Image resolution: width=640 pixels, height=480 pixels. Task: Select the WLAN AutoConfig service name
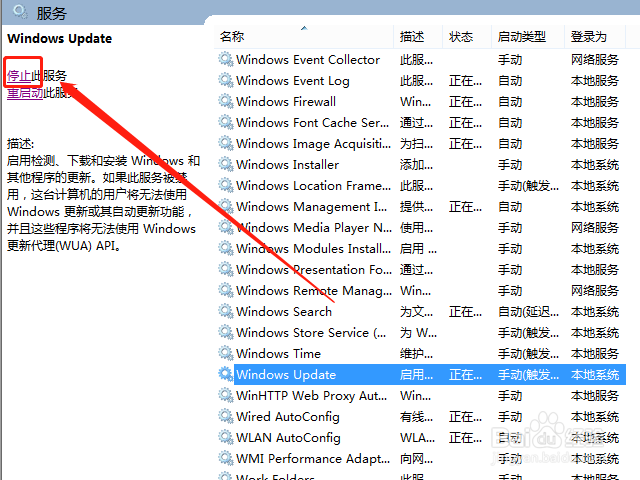click(x=288, y=438)
